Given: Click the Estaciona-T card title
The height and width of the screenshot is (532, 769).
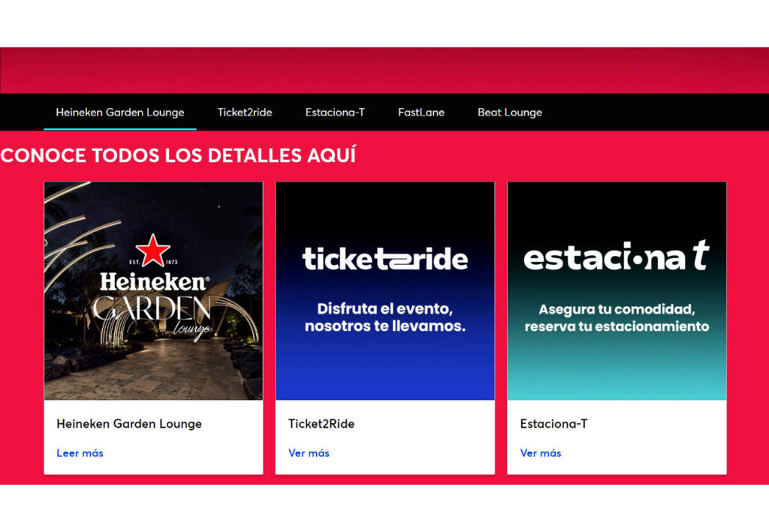Looking at the screenshot, I should click(553, 424).
